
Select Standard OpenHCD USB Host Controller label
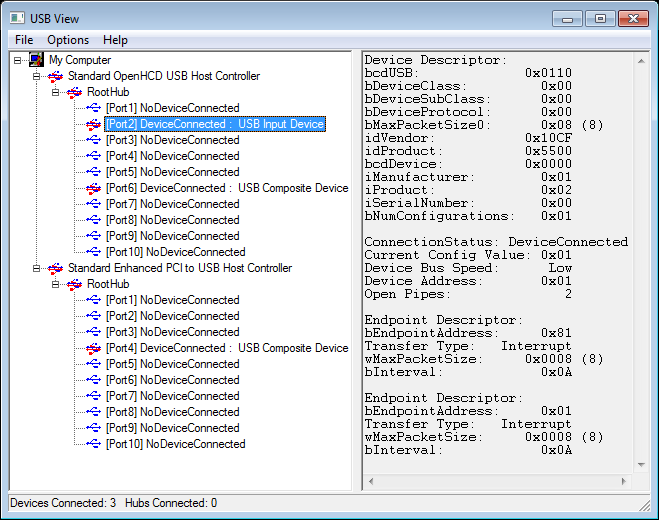[x=164, y=76]
